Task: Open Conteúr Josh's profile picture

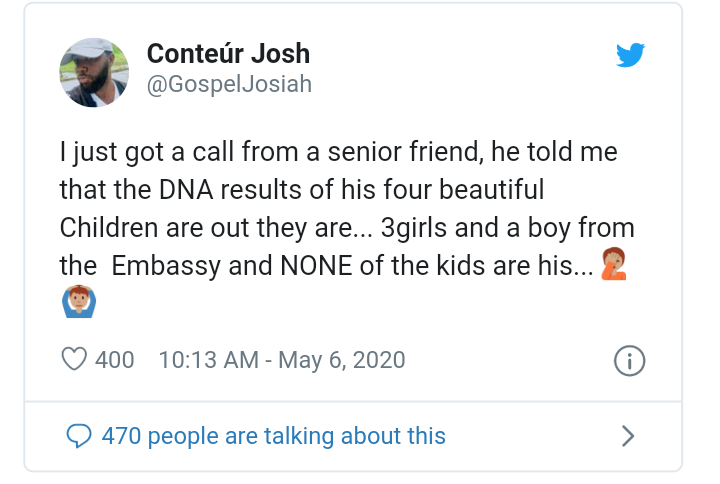Action: click(94, 71)
